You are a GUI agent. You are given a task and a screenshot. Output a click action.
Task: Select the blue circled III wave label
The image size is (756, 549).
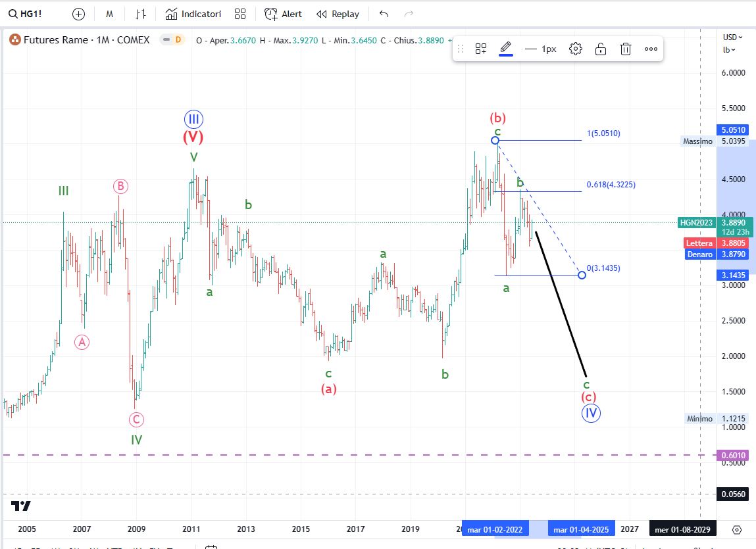pos(193,119)
